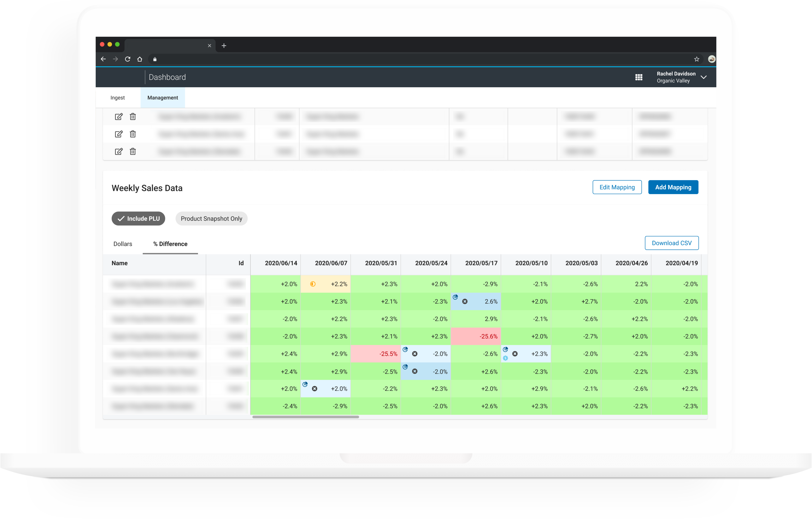
Task: Click the orange half-circle icon beside +2.2%
Action: point(313,284)
